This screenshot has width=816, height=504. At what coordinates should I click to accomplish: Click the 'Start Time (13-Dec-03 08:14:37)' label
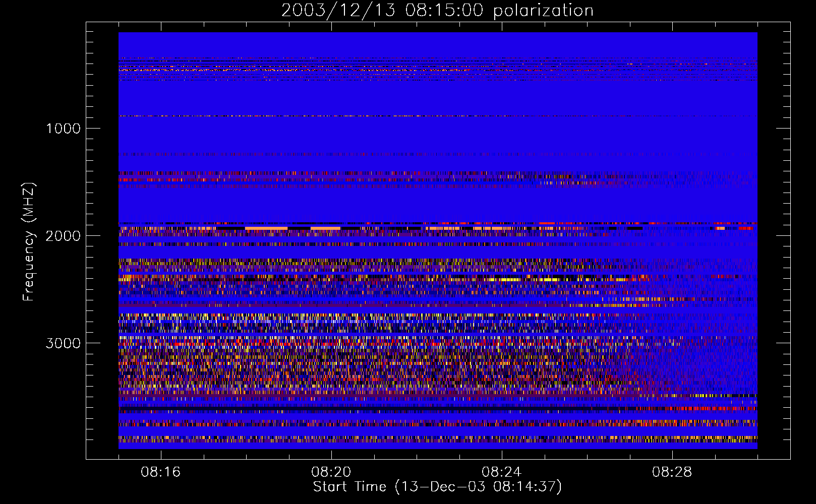(437, 487)
